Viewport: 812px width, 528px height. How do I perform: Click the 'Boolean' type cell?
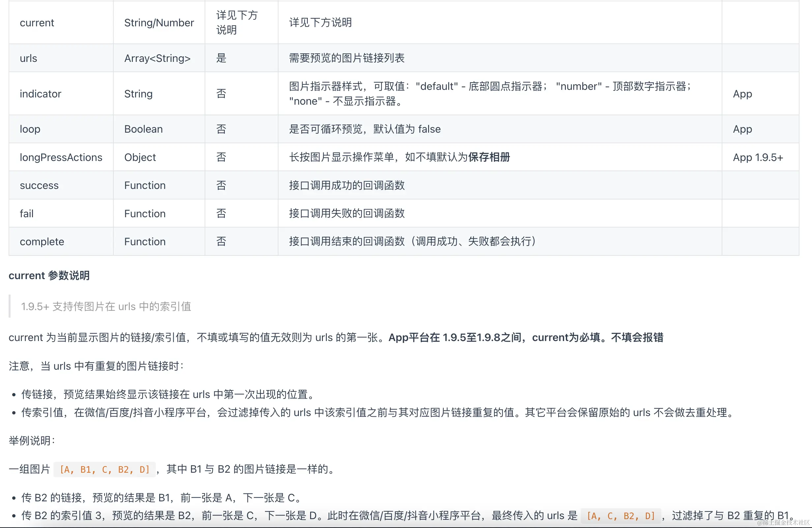point(143,129)
